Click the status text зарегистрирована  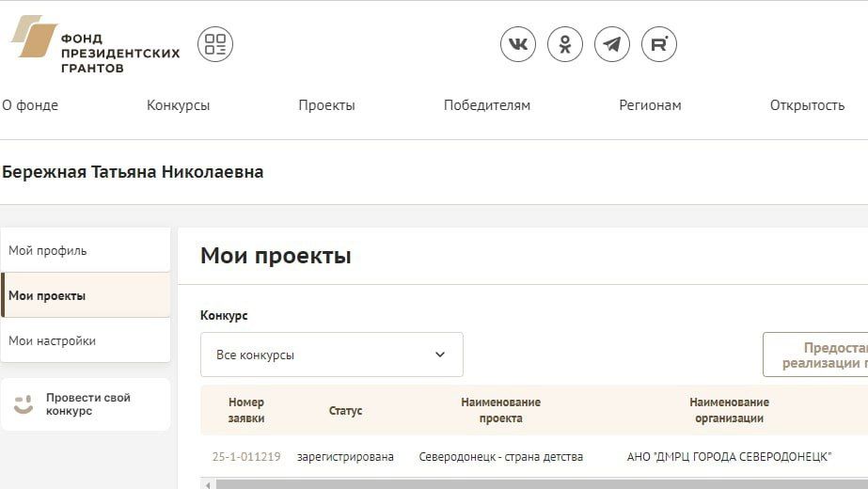click(345, 457)
